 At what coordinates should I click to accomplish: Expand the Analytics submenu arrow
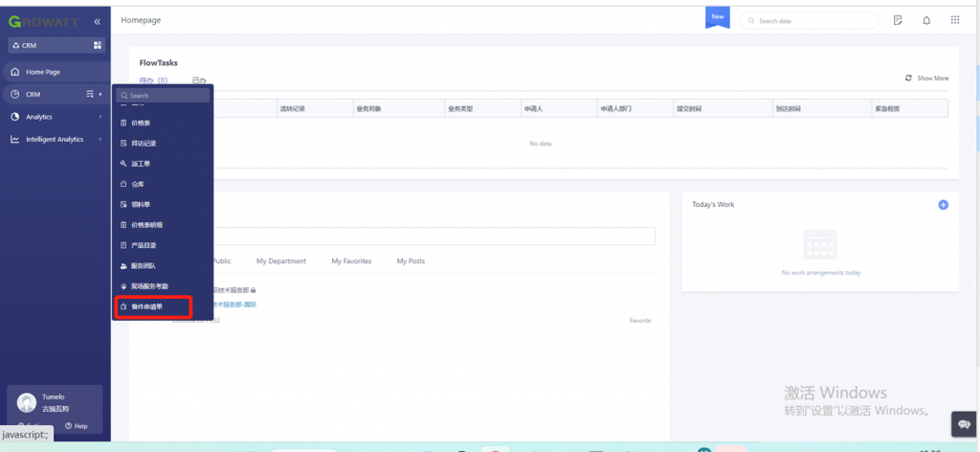(100, 117)
